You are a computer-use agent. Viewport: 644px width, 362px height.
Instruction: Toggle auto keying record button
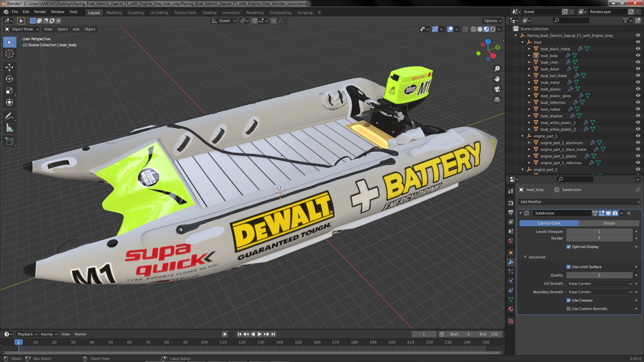(x=224, y=334)
